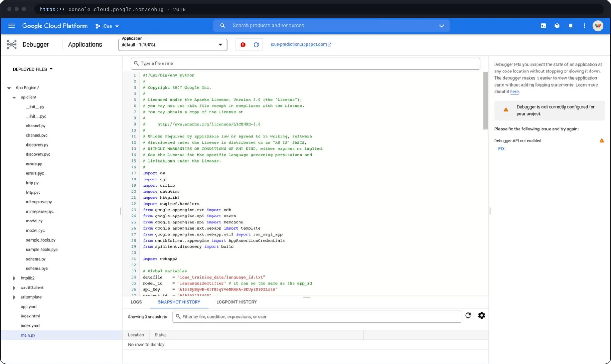Refresh the snapshot history list
The height and width of the screenshot is (364, 611).
(468, 316)
